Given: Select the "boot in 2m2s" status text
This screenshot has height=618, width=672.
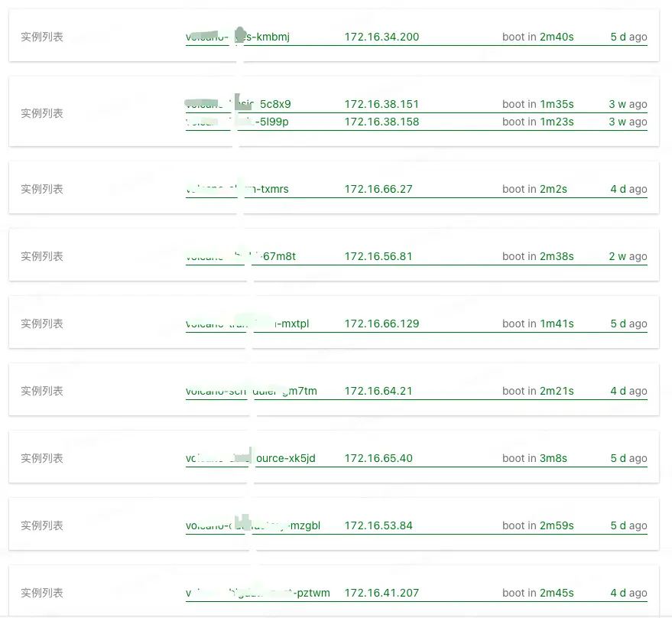Looking at the screenshot, I should tap(534, 189).
